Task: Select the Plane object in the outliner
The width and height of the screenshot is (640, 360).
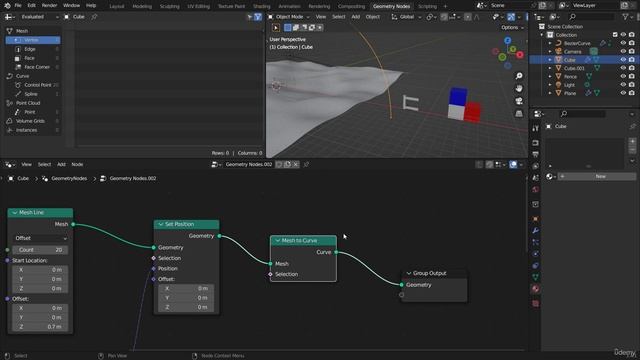Action: tap(570, 93)
